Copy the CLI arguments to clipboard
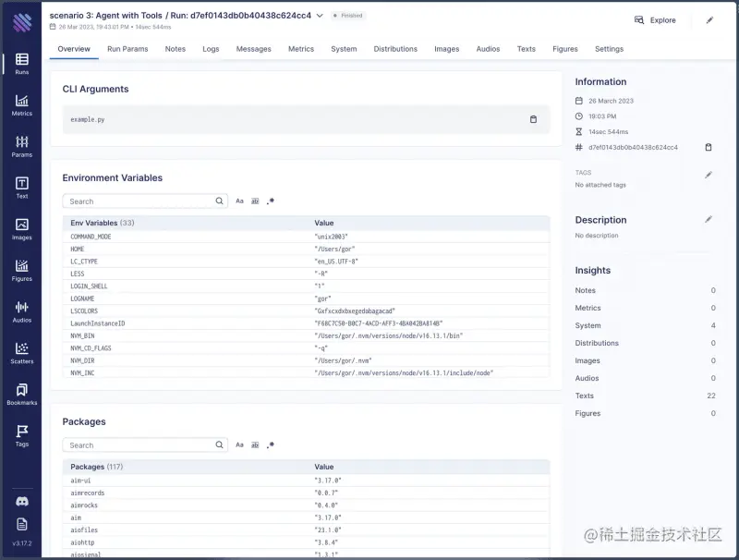 pos(533,119)
